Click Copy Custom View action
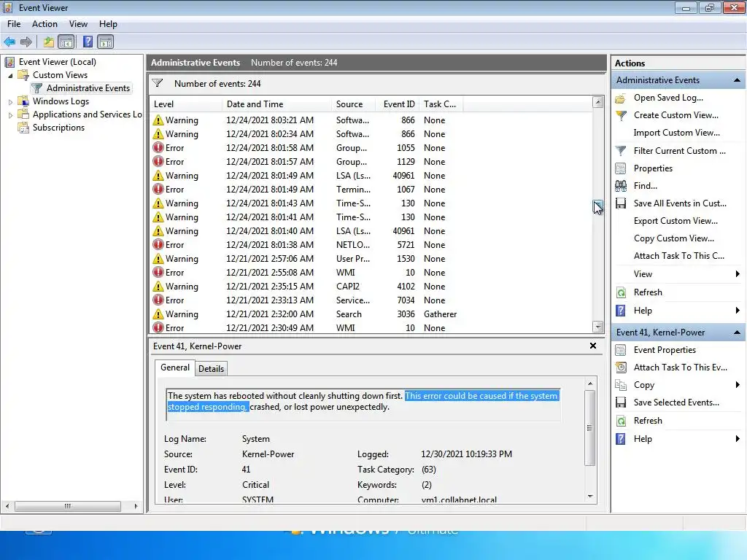This screenshot has height=560, width=747. pos(673,238)
